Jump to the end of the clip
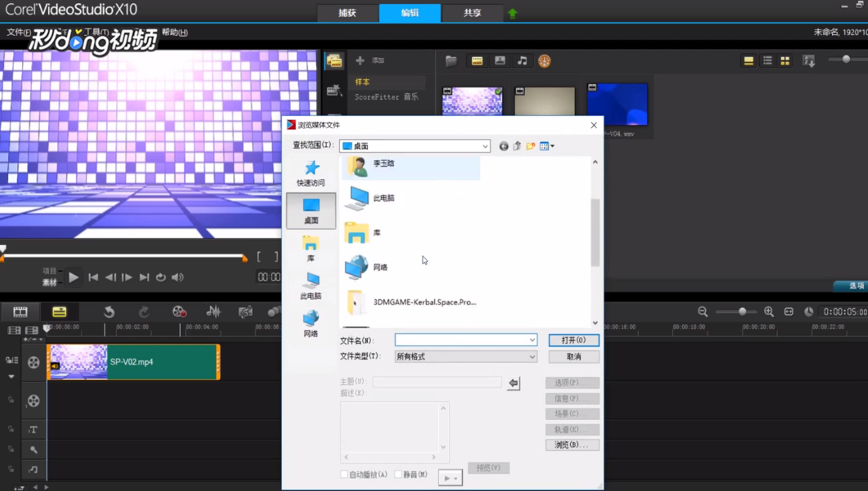 tap(144, 277)
